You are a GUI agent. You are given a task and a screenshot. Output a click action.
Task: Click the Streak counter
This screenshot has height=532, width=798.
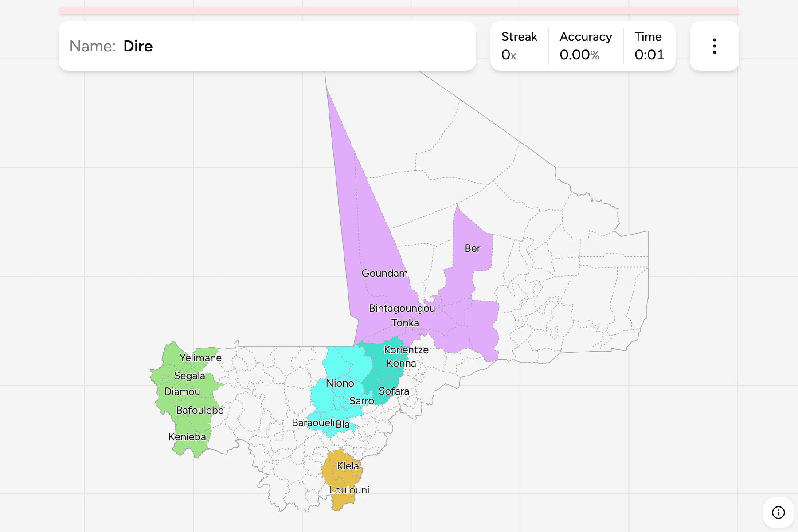(519, 46)
